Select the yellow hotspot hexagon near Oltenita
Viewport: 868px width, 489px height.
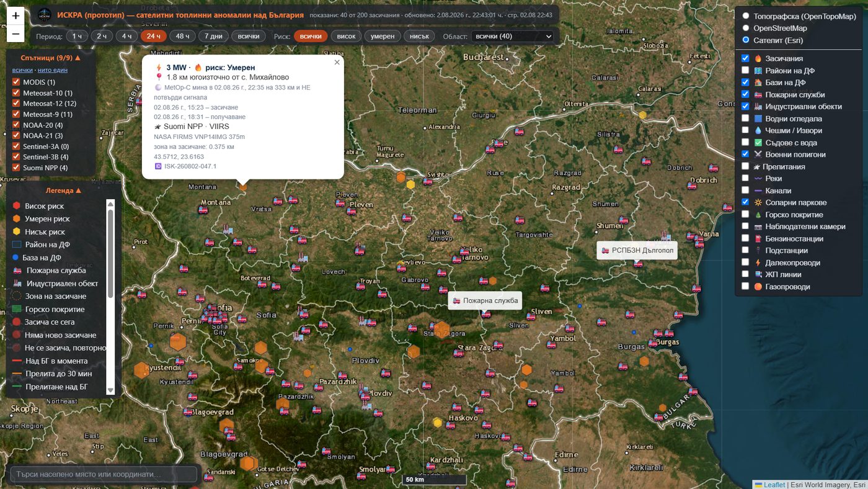pos(643,114)
